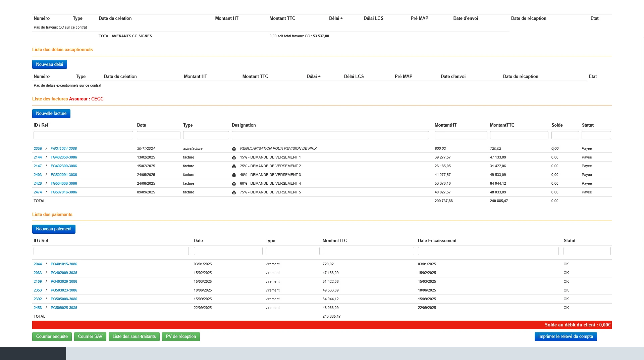Open payment reference PG509025-3086
Image resolution: width=644 pixels, height=360 pixels.
click(x=64, y=308)
